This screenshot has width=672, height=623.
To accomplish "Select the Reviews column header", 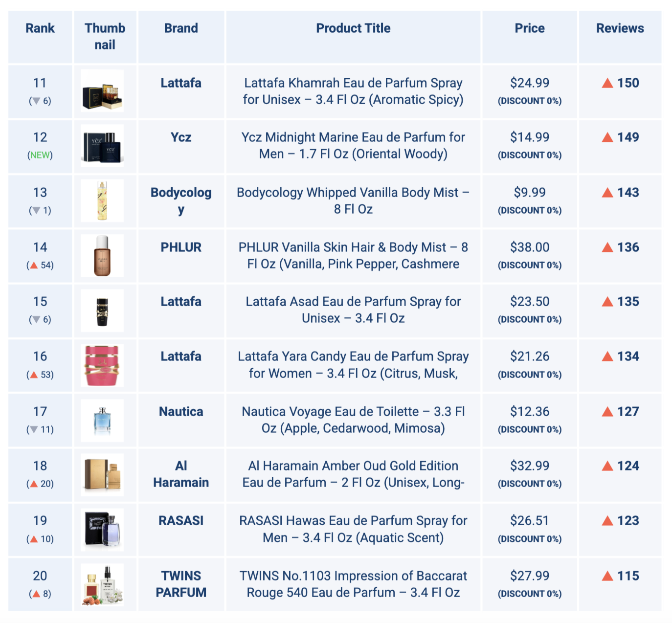I will (620, 28).
